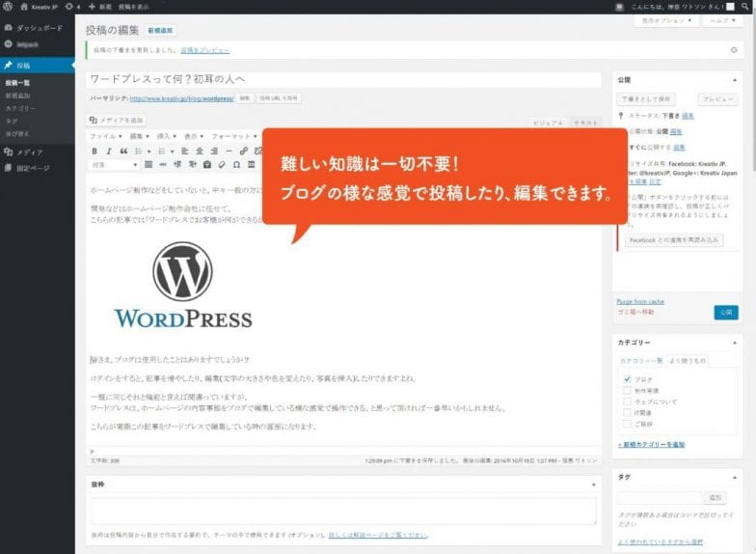Align text right

[214, 151]
